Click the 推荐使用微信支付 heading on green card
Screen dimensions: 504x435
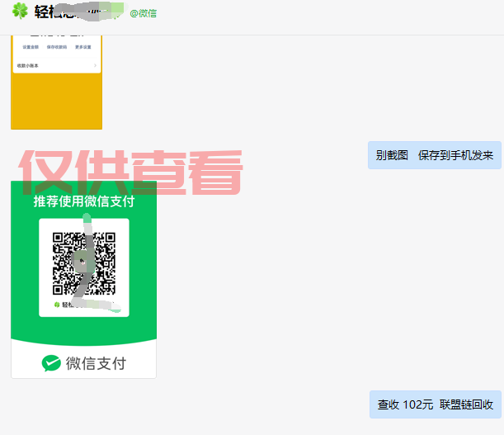83,201
